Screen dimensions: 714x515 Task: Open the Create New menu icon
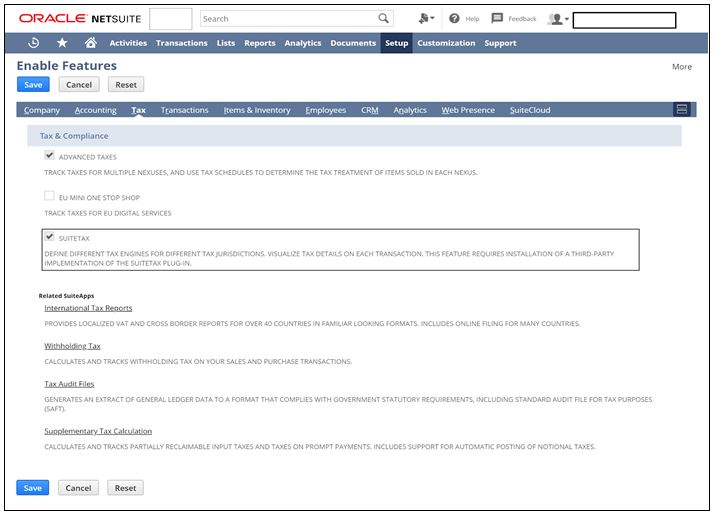(426, 18)
